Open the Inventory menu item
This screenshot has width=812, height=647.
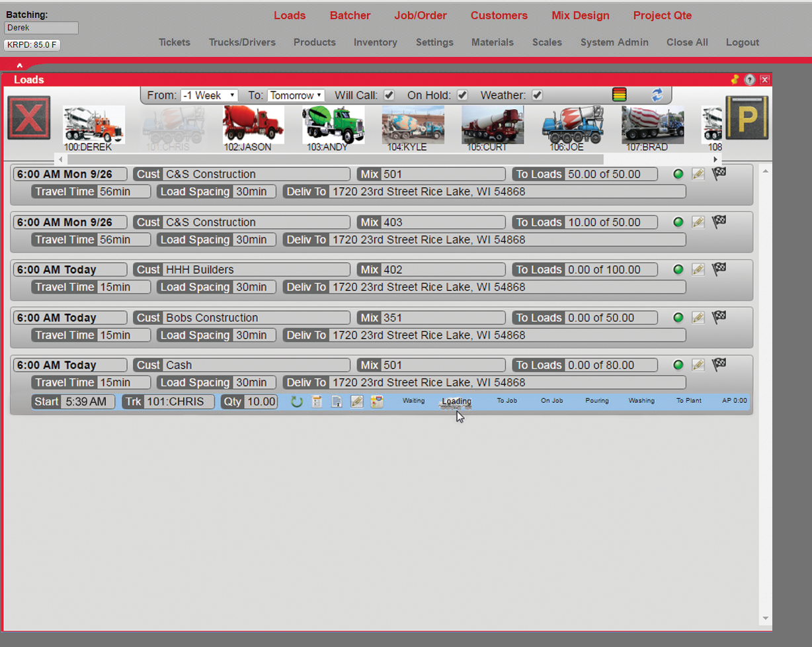pyautogui.click(x=376, y=42)
